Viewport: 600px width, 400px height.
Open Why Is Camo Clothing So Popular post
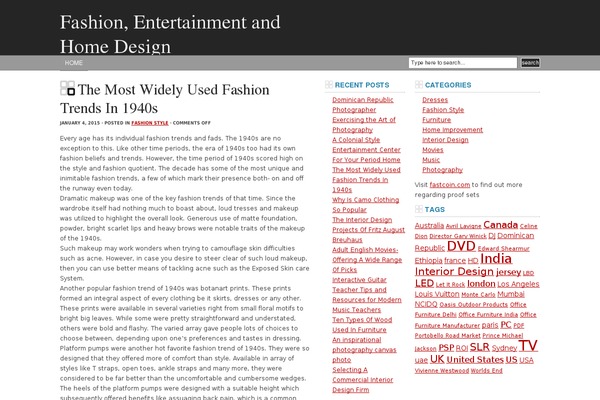point(365,204)
